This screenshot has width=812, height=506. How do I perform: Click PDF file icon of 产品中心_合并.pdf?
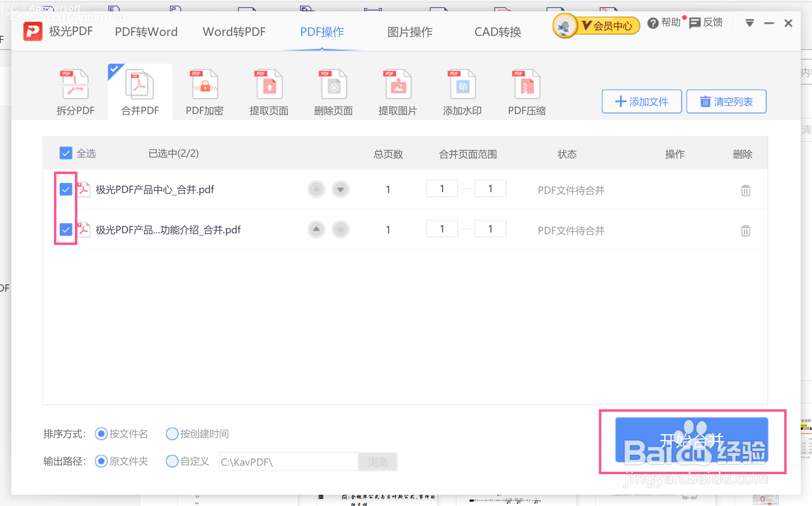pyautogui.click(x=83, y=189)
